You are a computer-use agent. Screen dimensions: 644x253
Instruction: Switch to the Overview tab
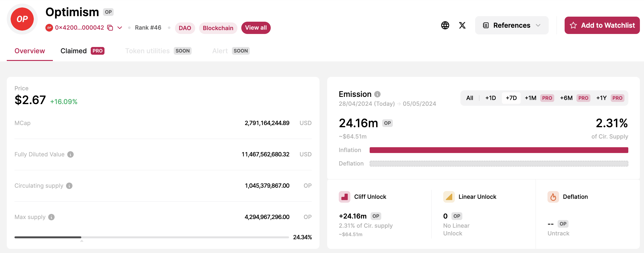click(x=30, y=51)
